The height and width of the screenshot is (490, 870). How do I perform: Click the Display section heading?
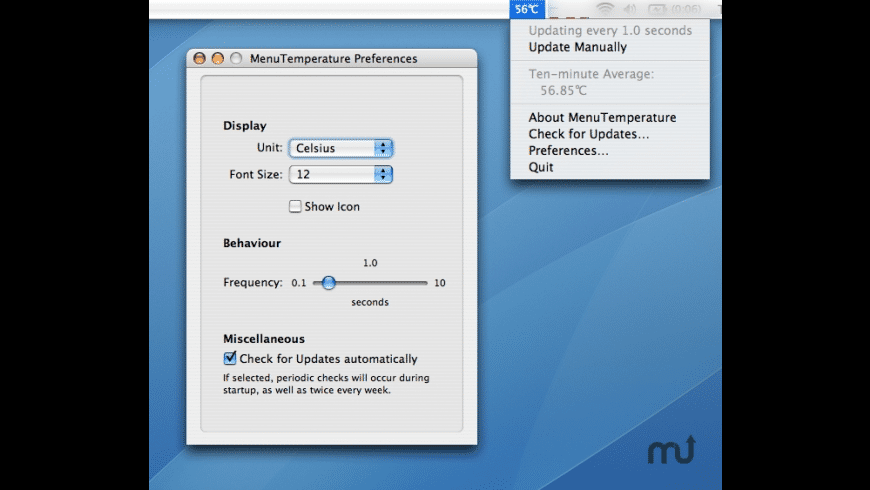tap(245, 126)
